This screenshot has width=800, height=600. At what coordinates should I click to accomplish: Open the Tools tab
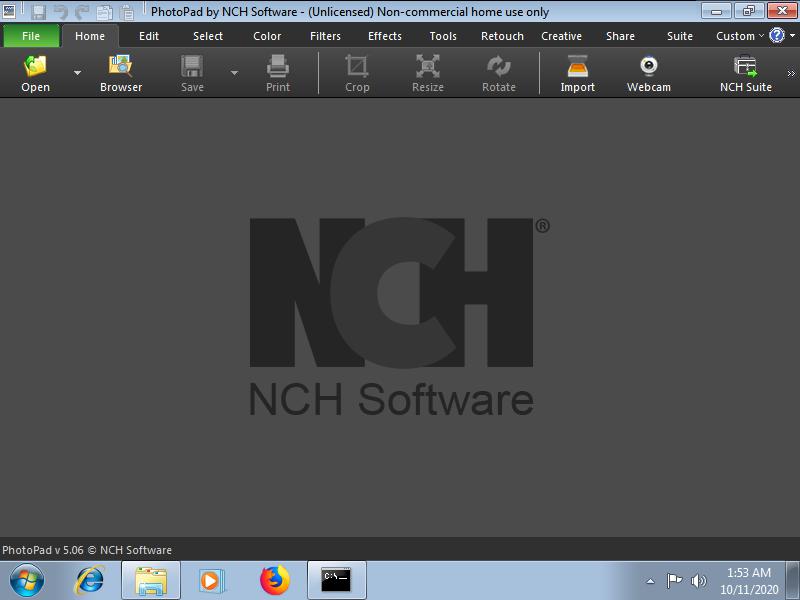[443, 36]
